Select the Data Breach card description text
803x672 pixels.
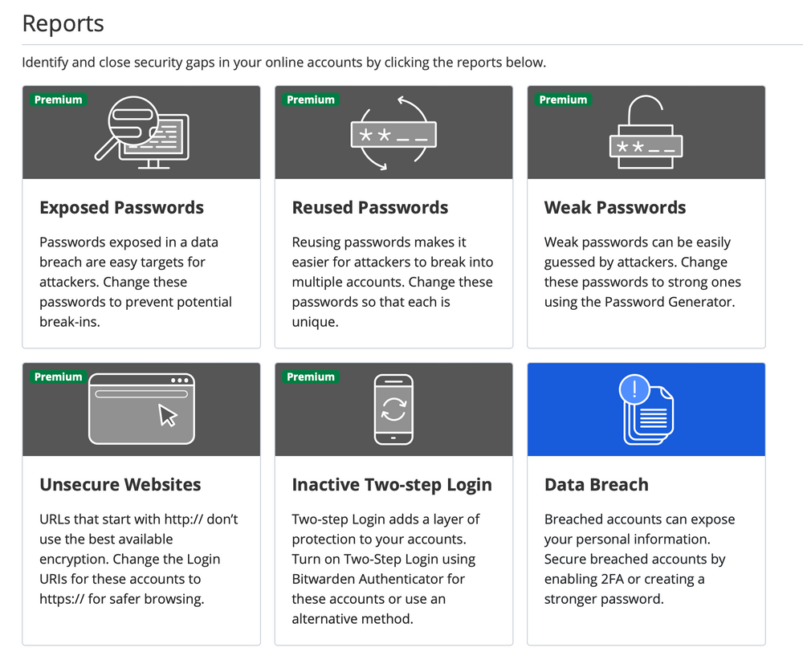point(640,559)
